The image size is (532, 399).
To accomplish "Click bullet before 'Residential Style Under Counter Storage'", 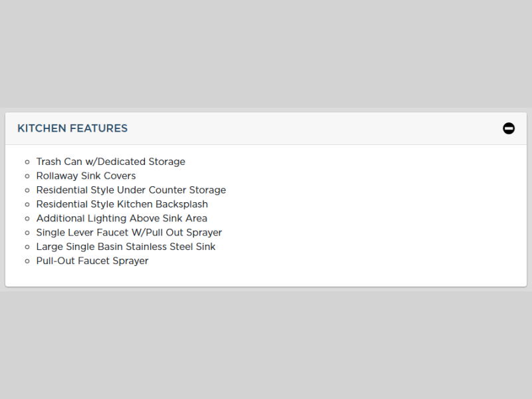I will click(x=27, y=190).
